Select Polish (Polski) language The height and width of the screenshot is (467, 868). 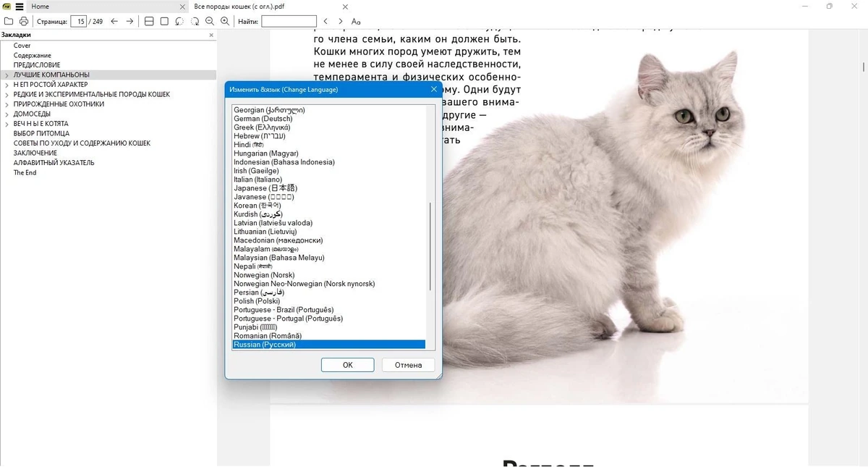pyautogui.click(x=329, y=301)
